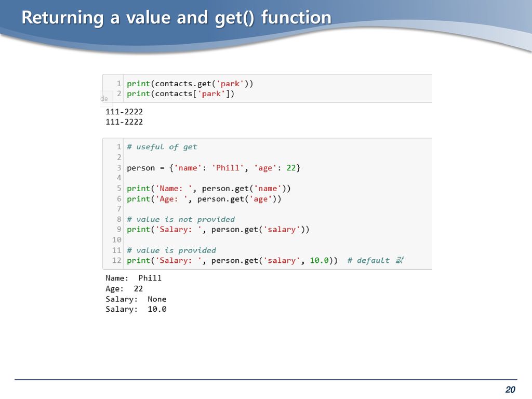
Task: Click line number 10 in the second cell
Action: click(x=117, y=240)
